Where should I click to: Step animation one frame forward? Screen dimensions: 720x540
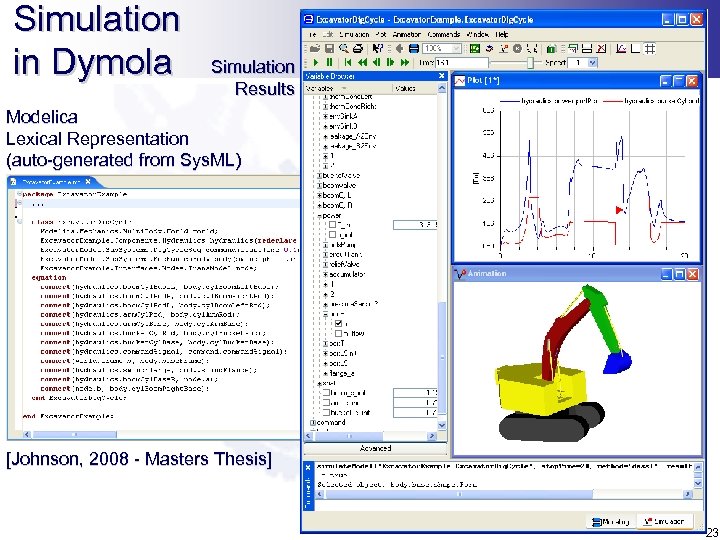click(391, 62)
